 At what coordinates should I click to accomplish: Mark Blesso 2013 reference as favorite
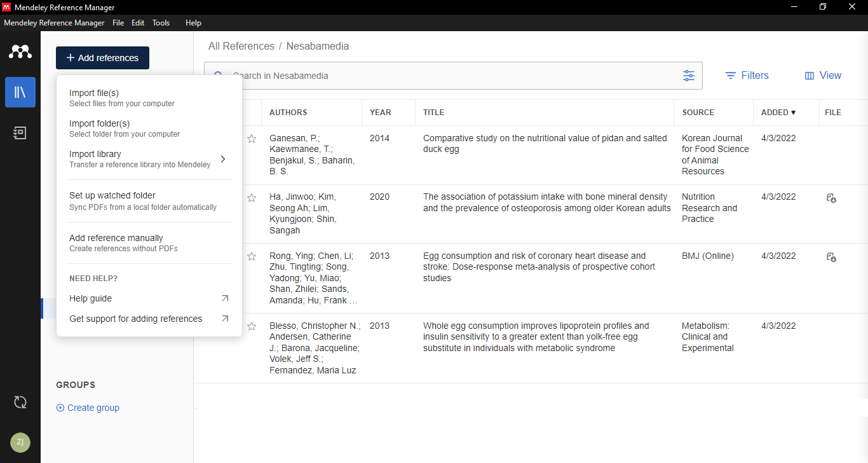point(252,326)
